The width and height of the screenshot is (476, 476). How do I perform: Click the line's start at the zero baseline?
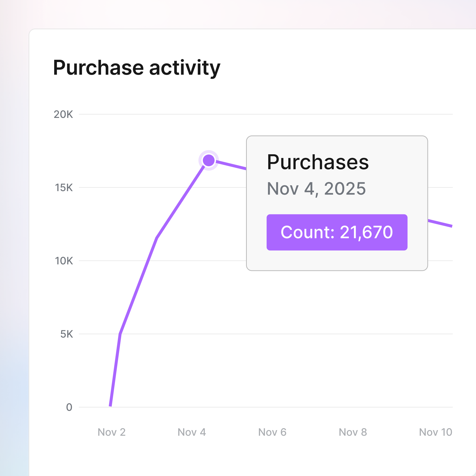click(x=110, y=405)
